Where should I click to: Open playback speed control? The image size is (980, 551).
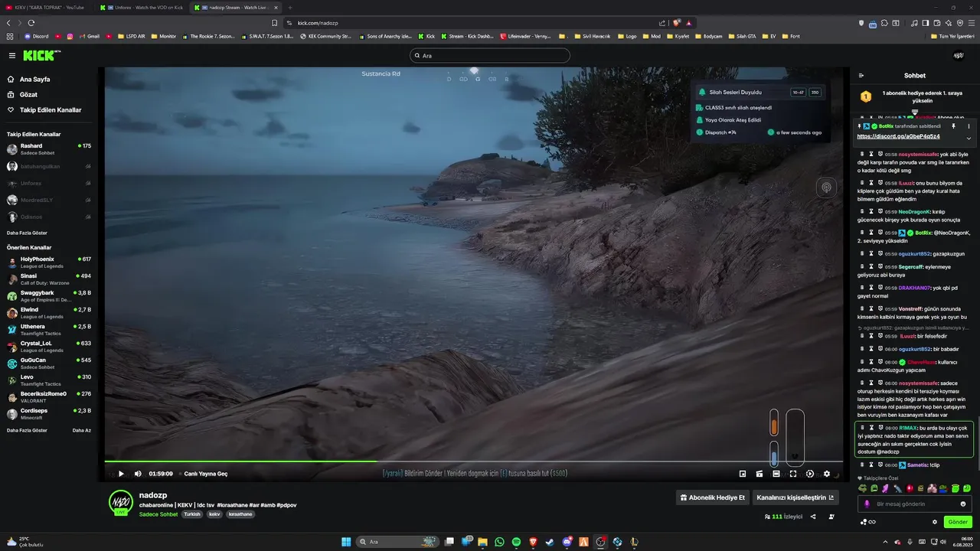(810, 474)
